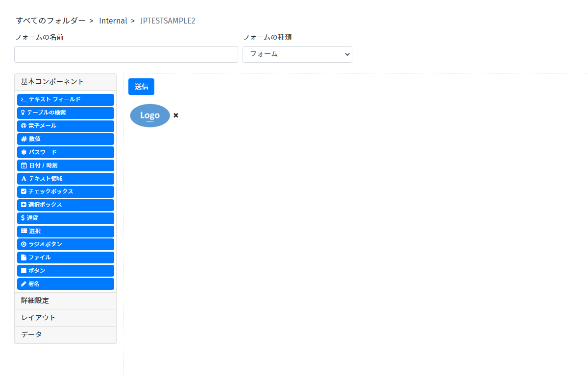Select the 通貨 dollar component
Image resolution: width=588 pixels, height=376 pixels.
pyautogui.click(x=65, y=218)
